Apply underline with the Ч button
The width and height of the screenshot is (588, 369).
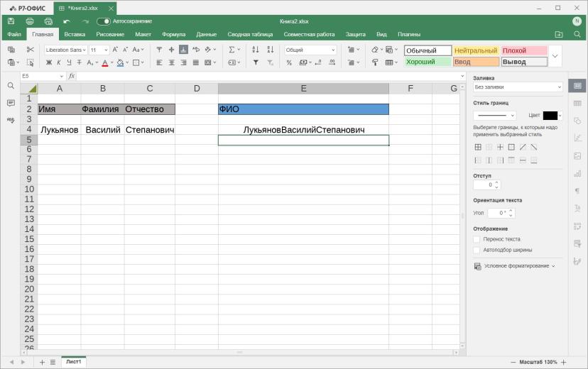[x=69, y=62]
